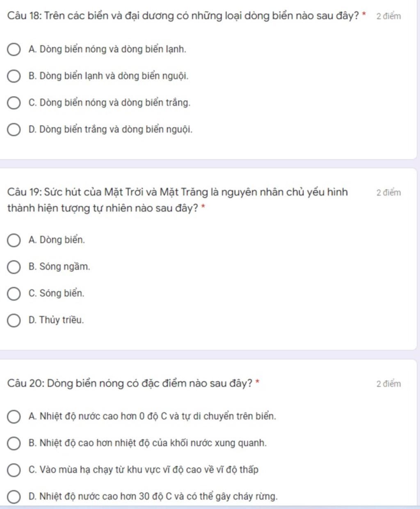Click the Câu 20 question title text
Viewport: 420px width, 509px height.
[x=129, y=383]
